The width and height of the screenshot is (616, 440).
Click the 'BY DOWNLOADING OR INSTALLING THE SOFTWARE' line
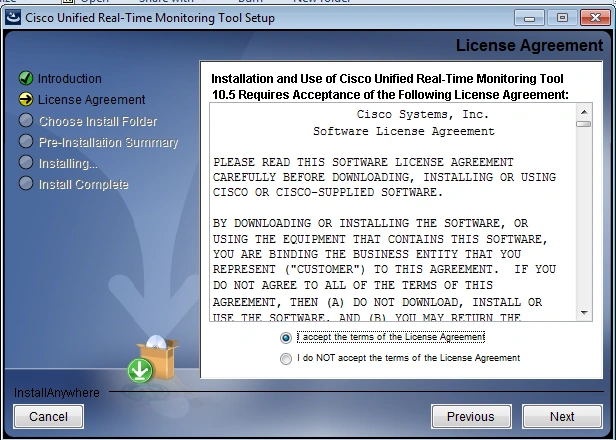coord(370,223)
